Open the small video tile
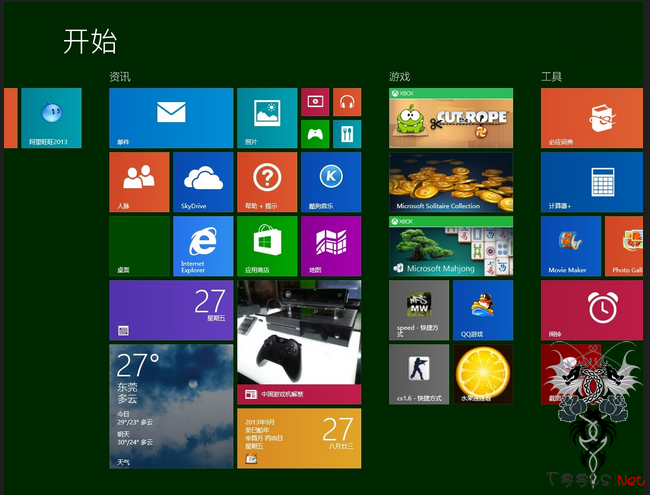The width and height of the screenshot is (650, 495). coord(315,102)
